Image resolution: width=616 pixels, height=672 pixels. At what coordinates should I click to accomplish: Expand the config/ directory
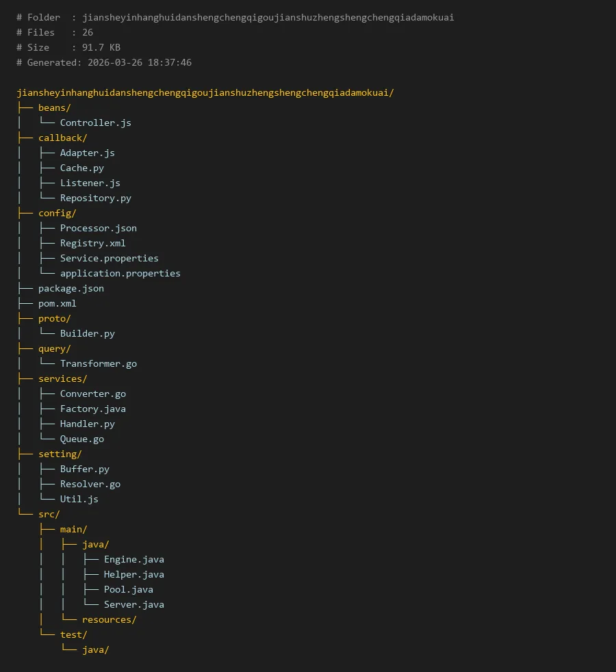coord(57,213)
